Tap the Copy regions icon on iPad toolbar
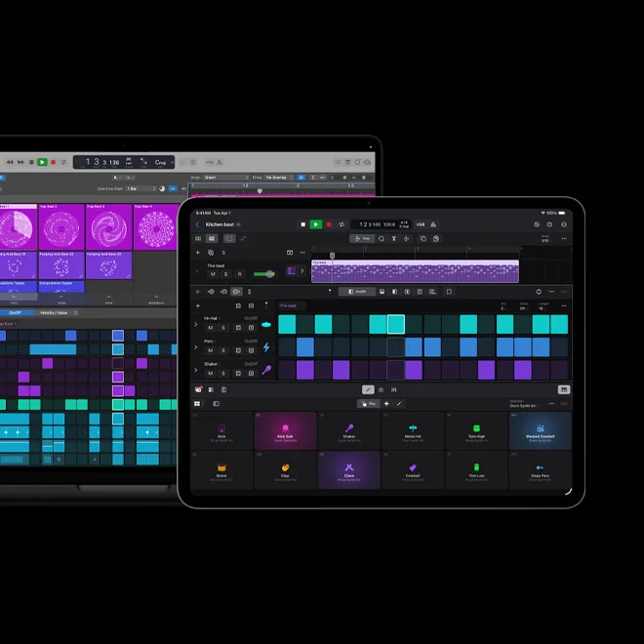This screenshot has width=644, height=644. 423,239
